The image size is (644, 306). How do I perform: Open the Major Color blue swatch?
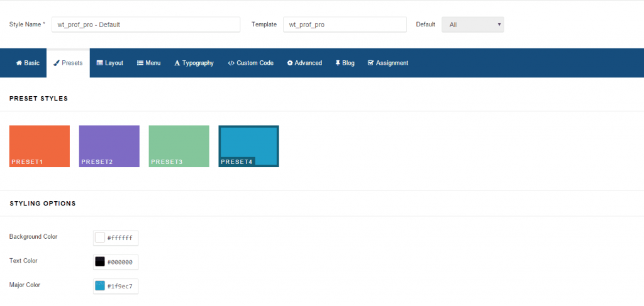pyautogui.click(x=100, y=286)
